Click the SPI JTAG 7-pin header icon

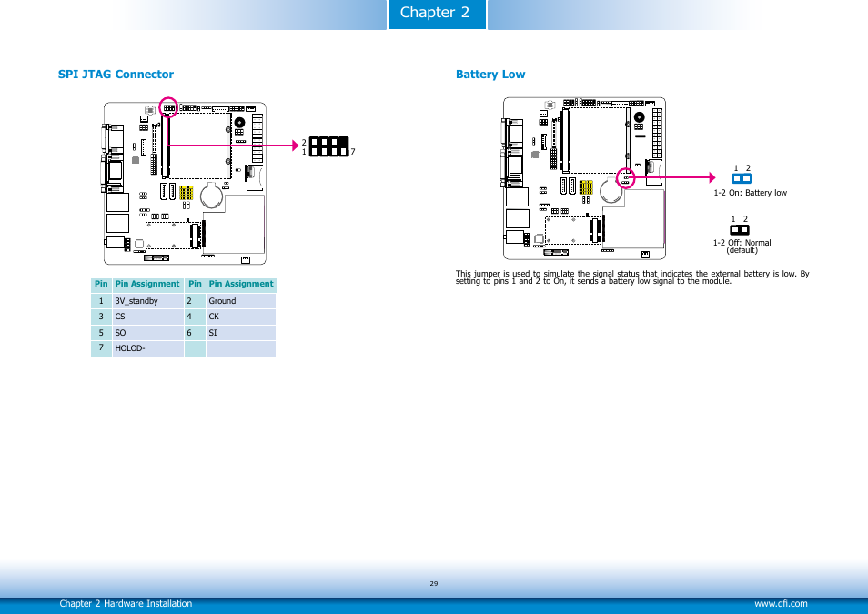(328, 146)
